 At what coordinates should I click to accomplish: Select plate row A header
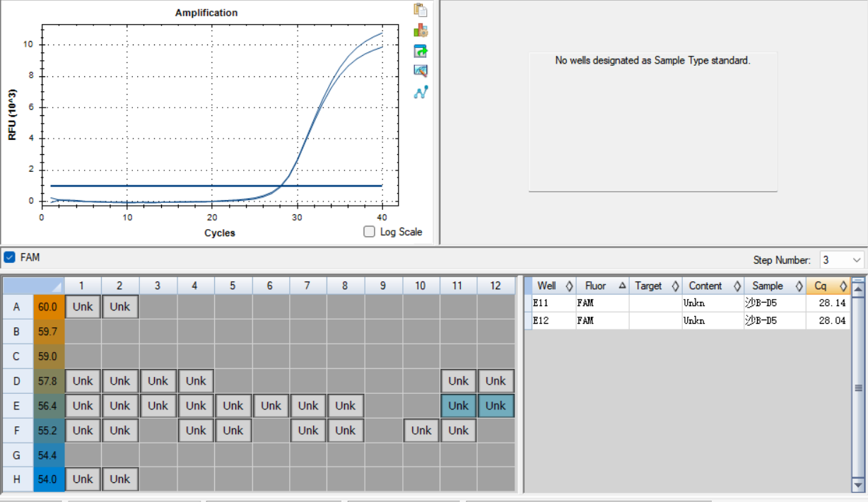[x=17, y=307]
